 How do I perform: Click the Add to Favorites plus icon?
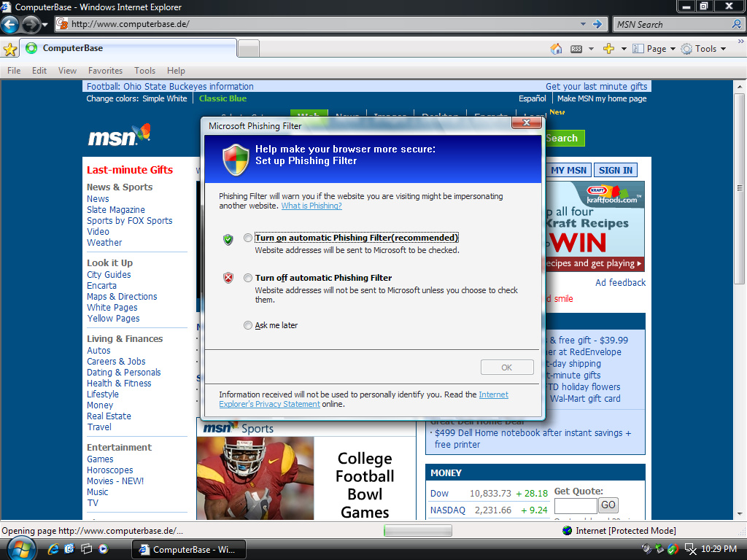point(608,49)
